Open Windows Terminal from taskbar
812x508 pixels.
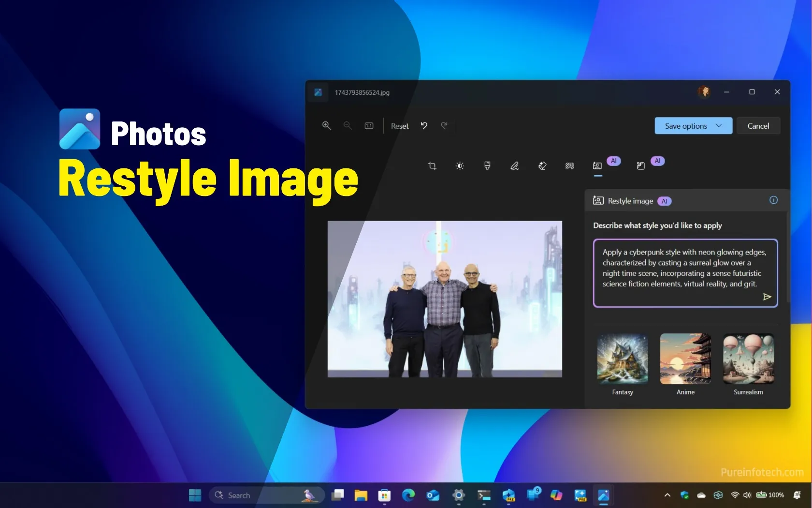(484, 495)
